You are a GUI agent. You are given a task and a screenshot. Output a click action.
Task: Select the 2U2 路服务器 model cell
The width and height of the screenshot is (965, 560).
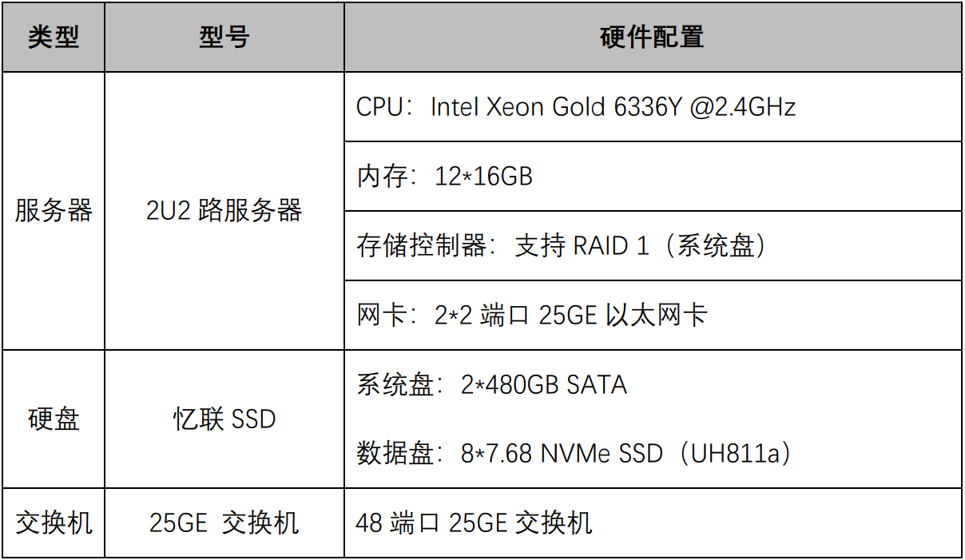point(224,211)
